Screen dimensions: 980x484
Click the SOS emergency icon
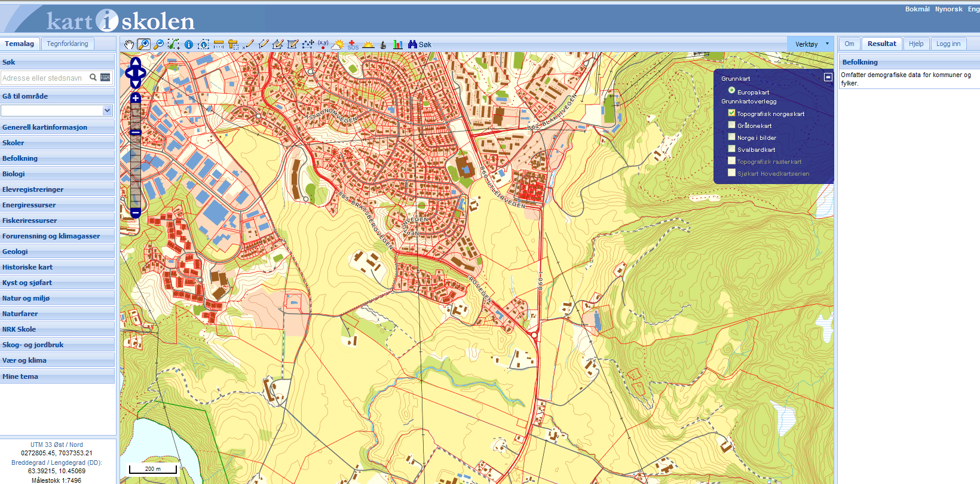coord(353,44)
